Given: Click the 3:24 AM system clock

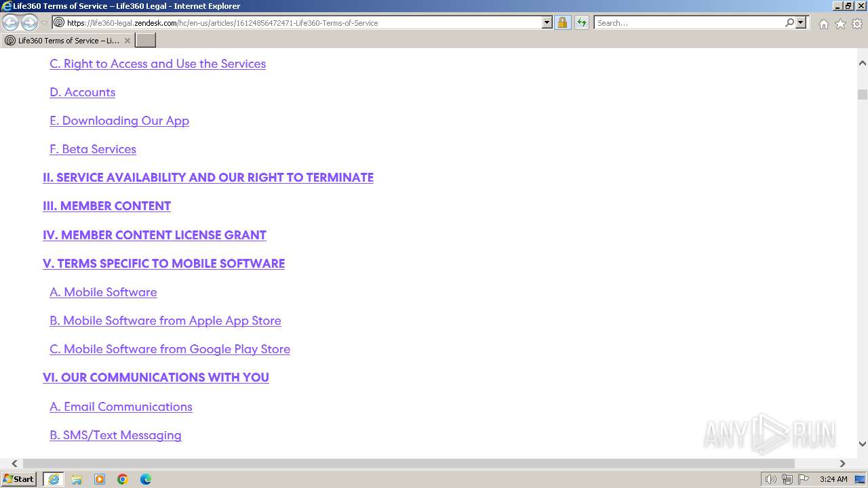Looking at the screenshot, I should [x=833, y=479].
